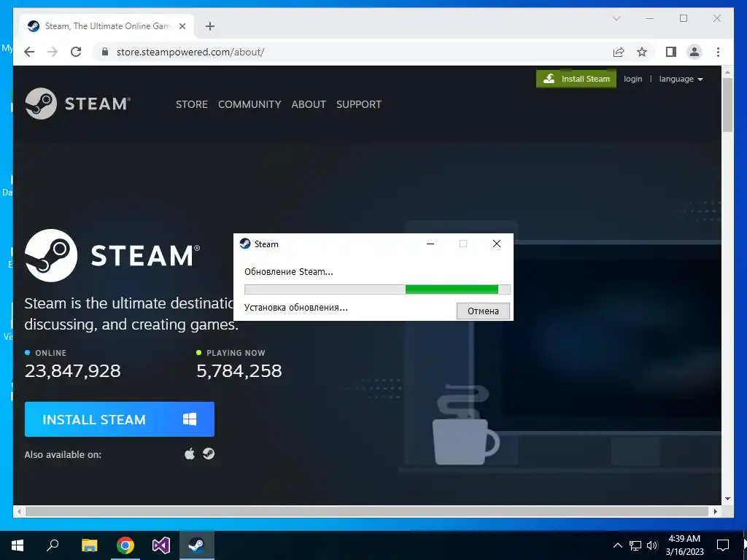
Task: Open Chrome from the taskbar
Action: coord(125,545)
